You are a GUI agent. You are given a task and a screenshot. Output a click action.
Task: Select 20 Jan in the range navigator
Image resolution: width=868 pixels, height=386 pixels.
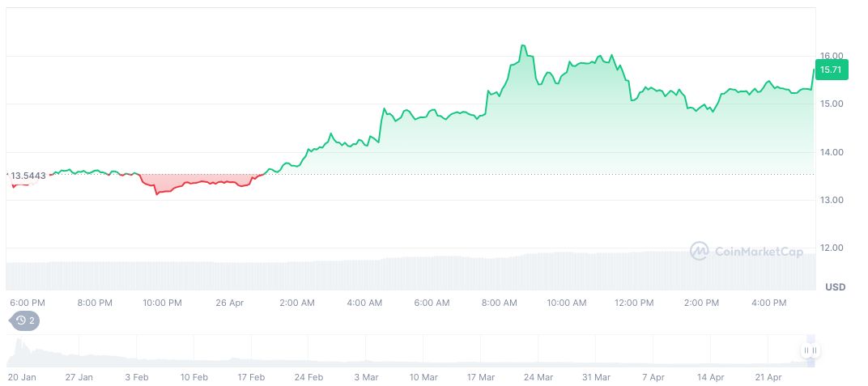coord(23,377)
